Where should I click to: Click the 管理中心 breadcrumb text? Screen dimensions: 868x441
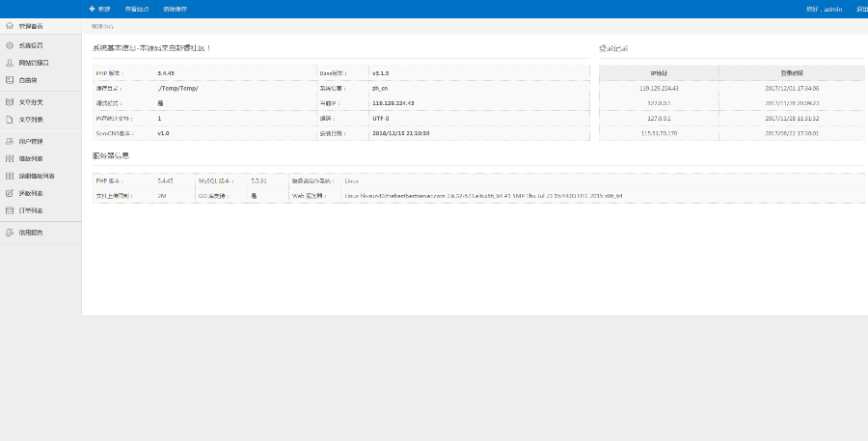click(x=102, y=26)
